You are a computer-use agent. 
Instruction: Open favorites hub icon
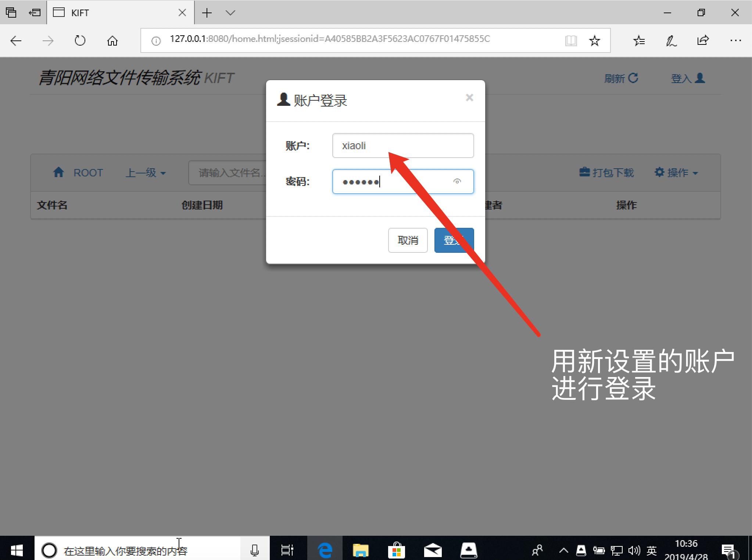(x=639, y=40)
